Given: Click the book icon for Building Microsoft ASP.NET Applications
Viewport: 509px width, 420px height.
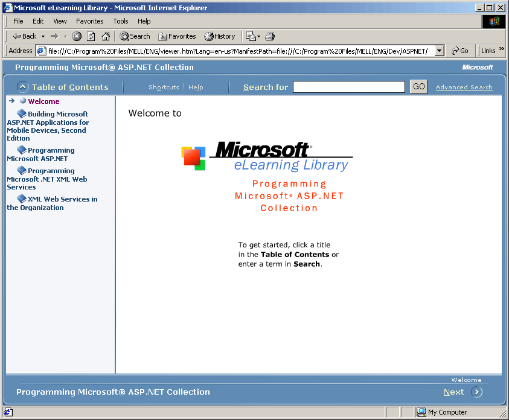Looking at the screenshot, I should (x=21, y=113).
